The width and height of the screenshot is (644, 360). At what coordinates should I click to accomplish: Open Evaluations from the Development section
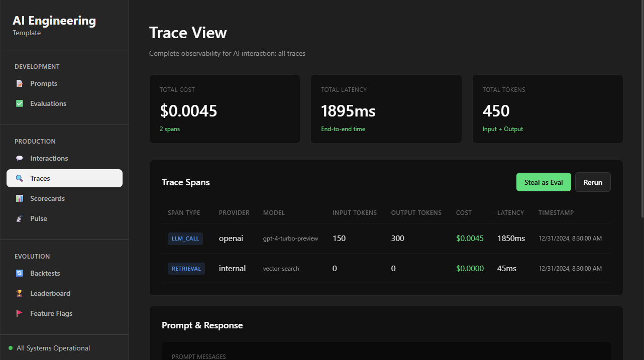point(48,103)
